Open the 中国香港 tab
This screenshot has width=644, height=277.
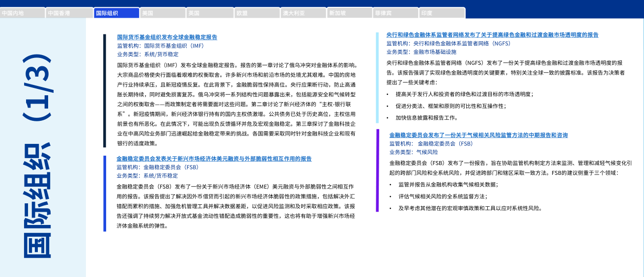(69, 13)
